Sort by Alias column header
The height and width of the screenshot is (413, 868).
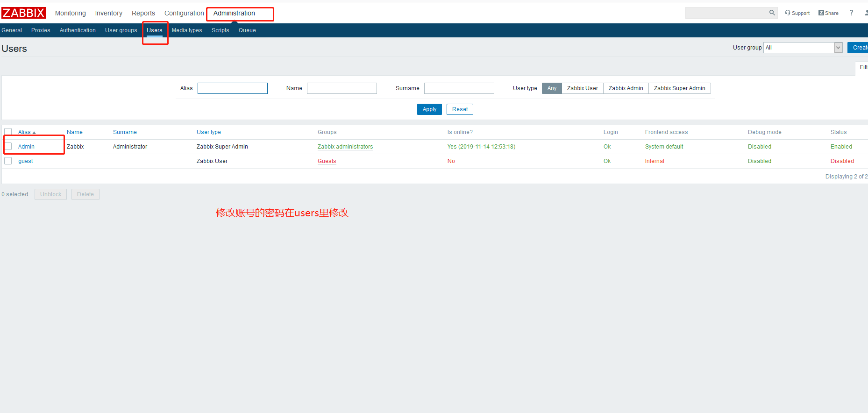pyautogui.click(x=27, y=132)
